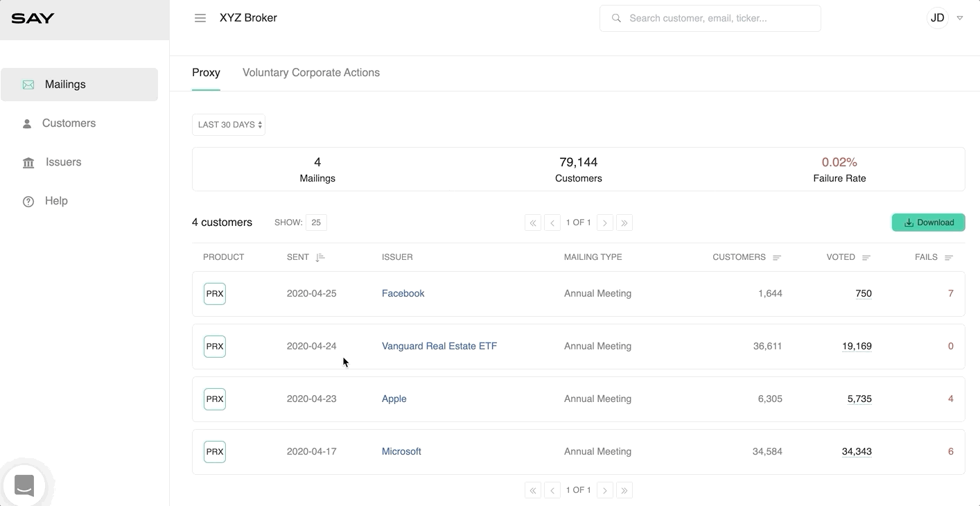The width and height of the screenshot is (980, 506).
Task: Open the hamburger menu icon
Action: coord(200,18)
